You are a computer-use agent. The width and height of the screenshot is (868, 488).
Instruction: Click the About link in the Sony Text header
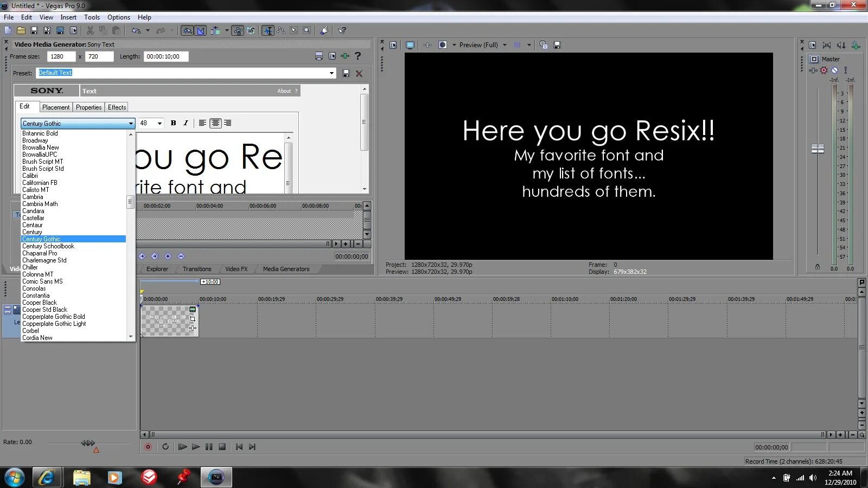coord(284,91)
